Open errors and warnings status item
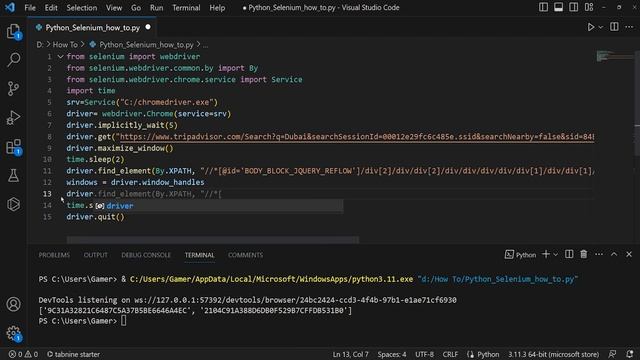 23,354
